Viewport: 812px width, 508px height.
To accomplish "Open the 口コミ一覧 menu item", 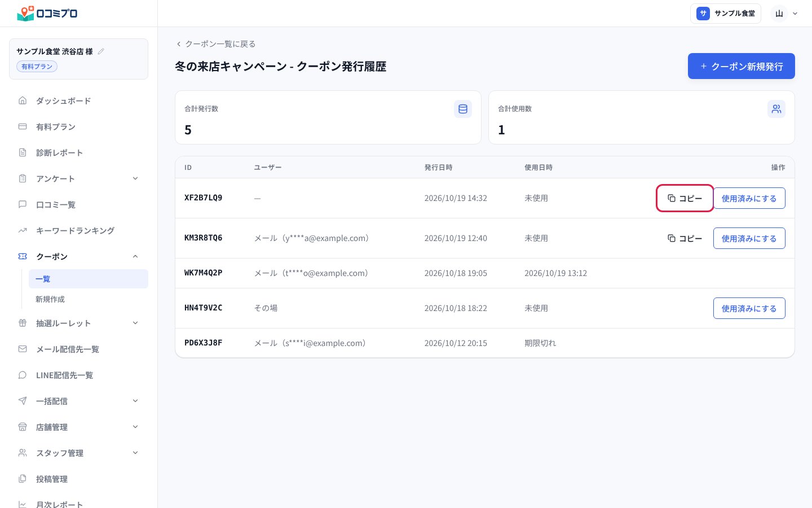I will pos(78,204).
